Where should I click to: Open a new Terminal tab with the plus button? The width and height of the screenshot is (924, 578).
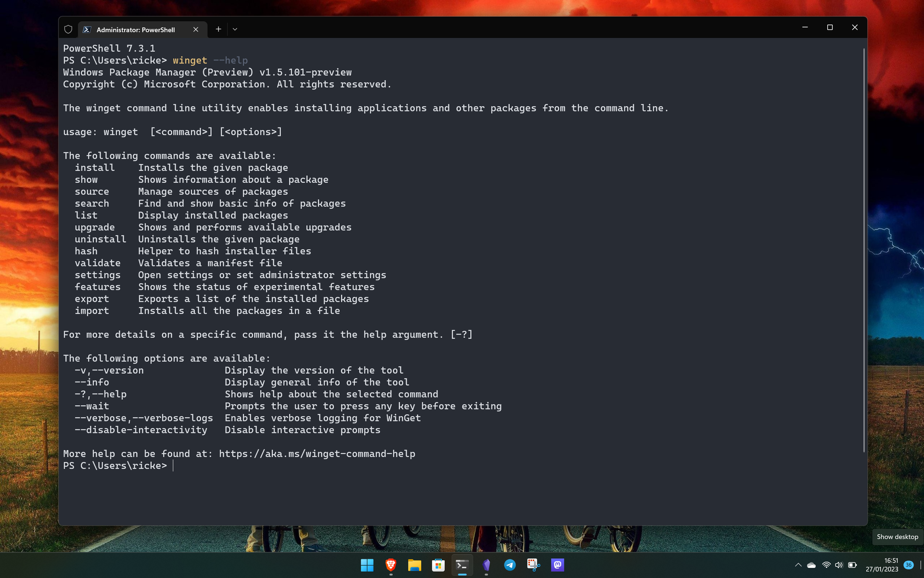(x=218, y=29)
